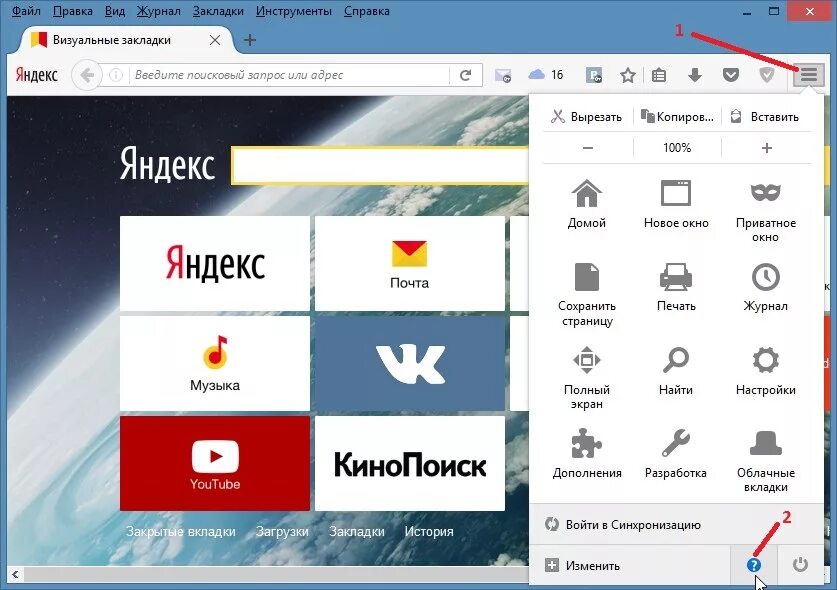Image resolution: width=837 pixels, height=590 pixels.
Task: Open Add-ons (Дополнения) puzzle icon
Action: (587, 443)
